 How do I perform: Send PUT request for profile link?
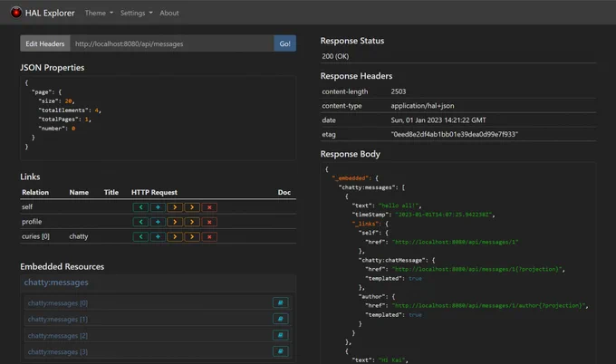pos(175,222)
